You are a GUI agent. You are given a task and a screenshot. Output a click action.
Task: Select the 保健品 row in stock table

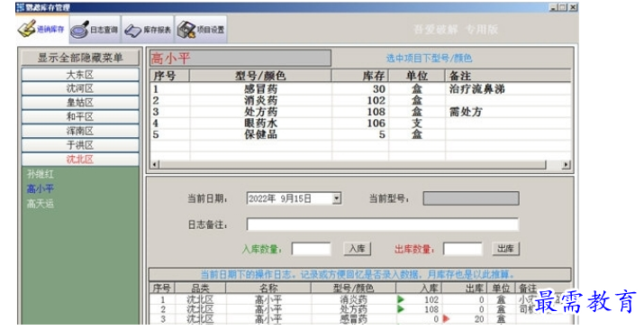click(x=360, y=134)
